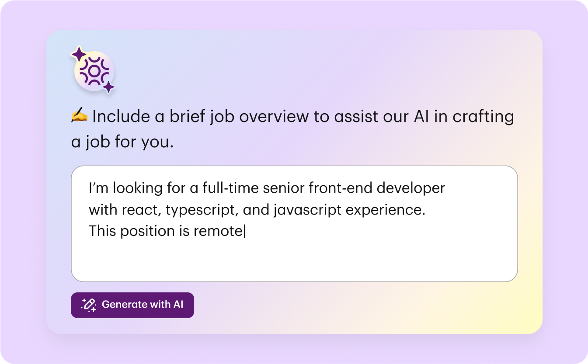Click "This position is remote" line

tap(165, 231)
